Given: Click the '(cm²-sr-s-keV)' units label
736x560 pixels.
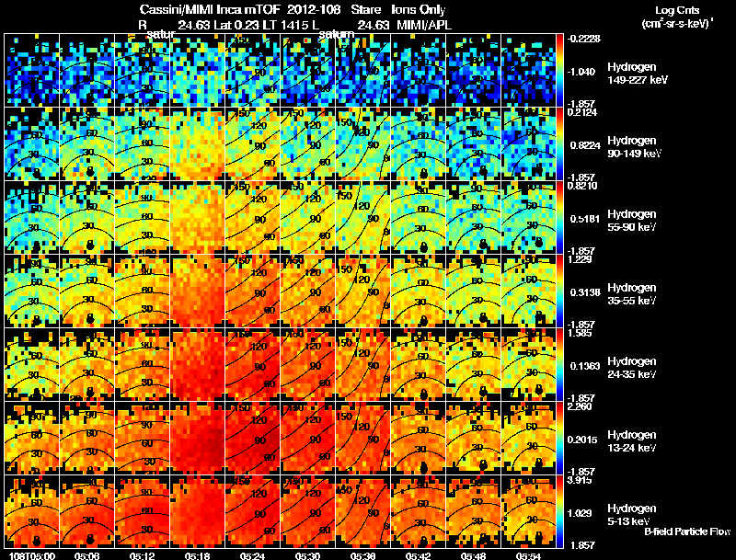Looking at the screenshot, I should pyautogui.click(x=677, y=23).
